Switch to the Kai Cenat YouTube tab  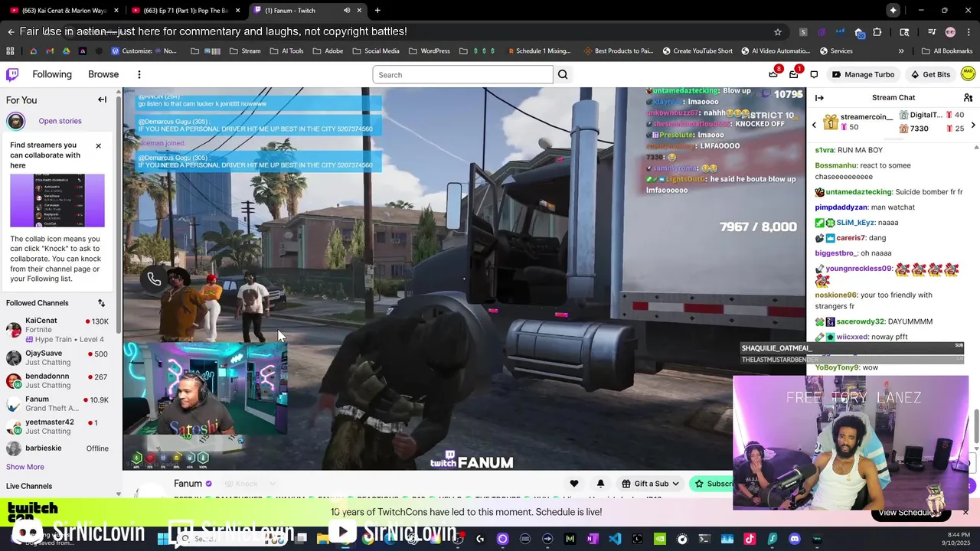click(64, 11)
